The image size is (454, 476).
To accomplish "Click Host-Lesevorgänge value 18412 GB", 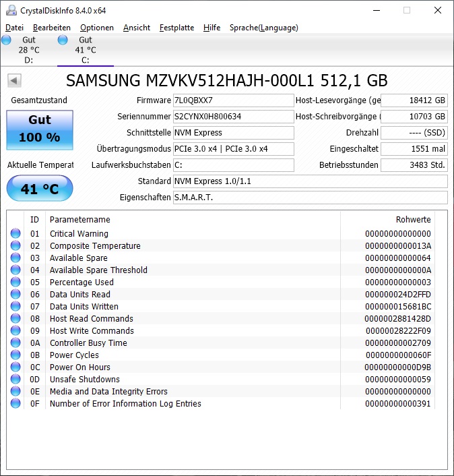I will point(414,100).
